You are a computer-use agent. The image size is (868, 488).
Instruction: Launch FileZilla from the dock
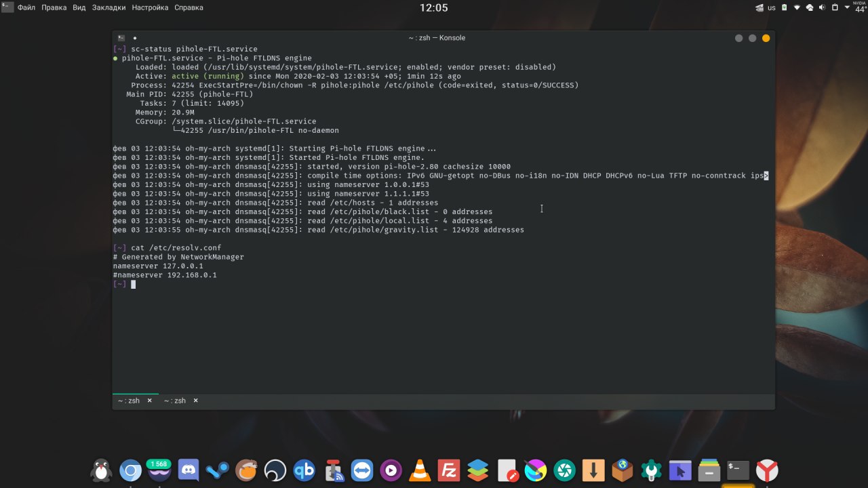pyautogui.click(x=449, y=470)
